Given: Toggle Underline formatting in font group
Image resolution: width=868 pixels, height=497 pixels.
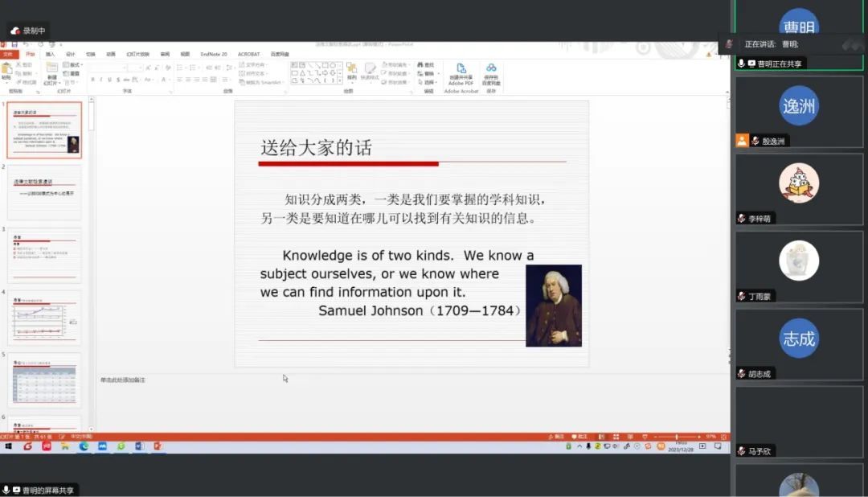Looking at the screenshot, I should (110, 80).
